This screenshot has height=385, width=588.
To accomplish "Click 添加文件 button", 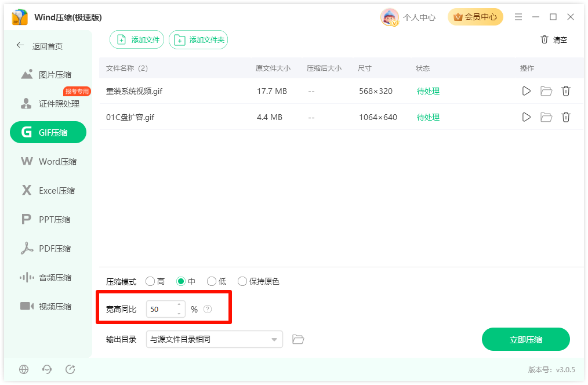I will 137,40.
